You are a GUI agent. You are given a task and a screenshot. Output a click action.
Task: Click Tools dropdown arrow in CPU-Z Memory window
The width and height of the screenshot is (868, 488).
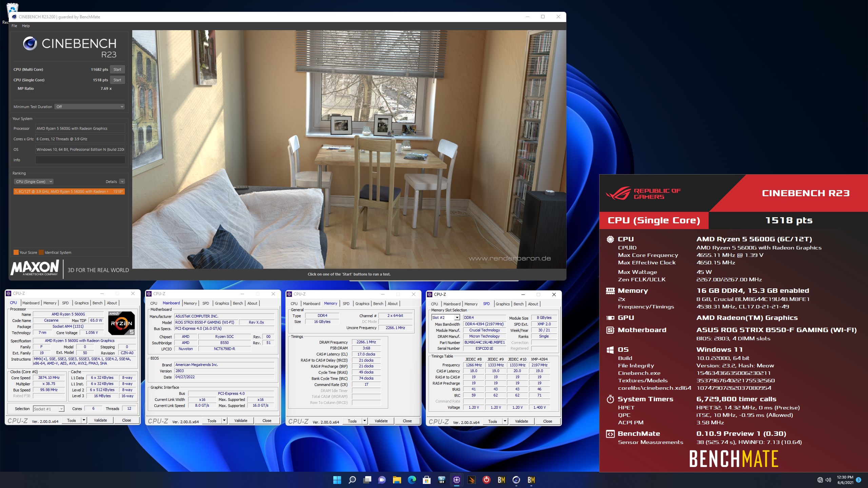click(364, 421)
